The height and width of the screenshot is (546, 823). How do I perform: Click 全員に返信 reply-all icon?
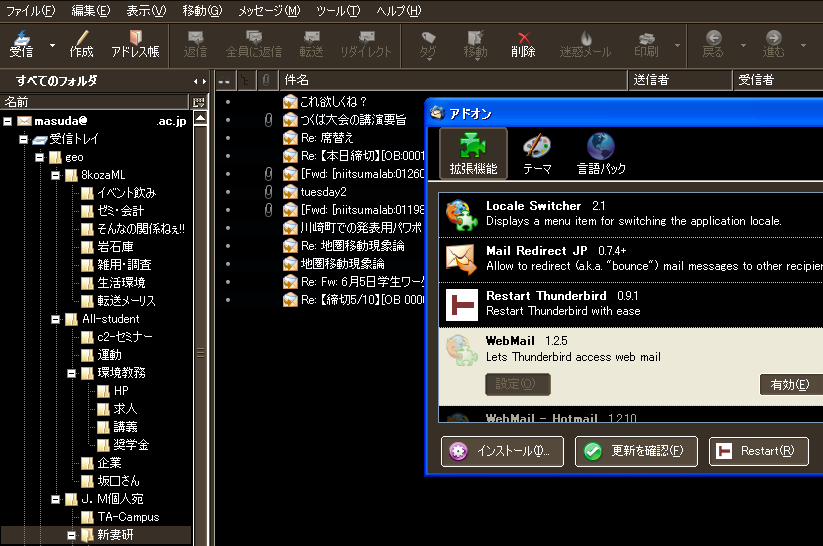tap(254, 44)
